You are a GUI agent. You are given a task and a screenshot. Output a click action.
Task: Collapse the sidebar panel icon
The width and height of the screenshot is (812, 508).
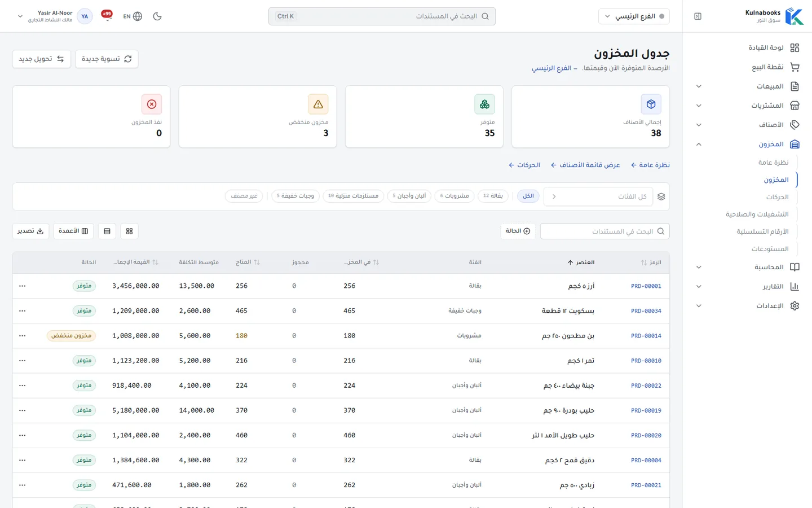point(698,16)
